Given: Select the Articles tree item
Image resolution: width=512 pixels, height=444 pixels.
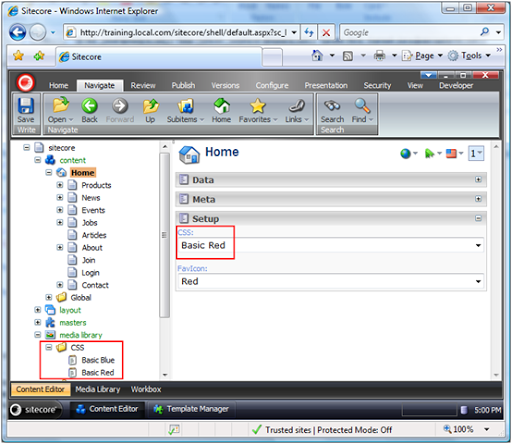Looking at the screenshot, I should click(94, 235).
